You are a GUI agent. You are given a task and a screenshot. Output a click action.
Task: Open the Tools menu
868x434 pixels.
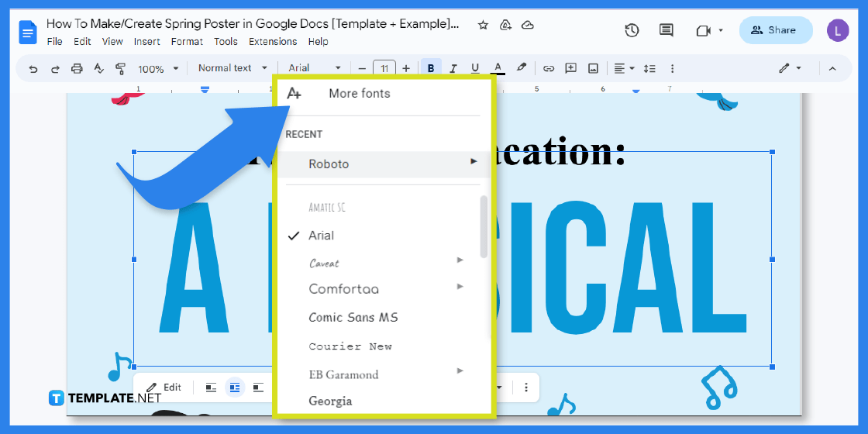226,42
